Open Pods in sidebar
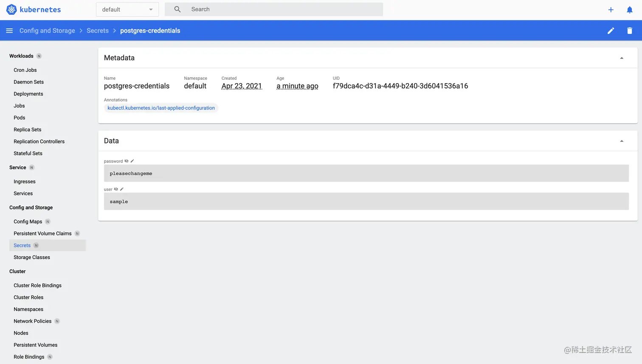 [x=20, y=118]
